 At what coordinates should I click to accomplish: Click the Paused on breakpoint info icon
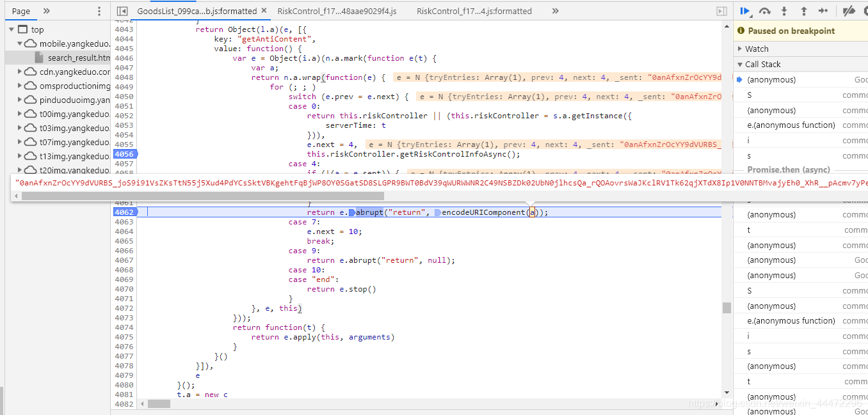tap(741, 31)
